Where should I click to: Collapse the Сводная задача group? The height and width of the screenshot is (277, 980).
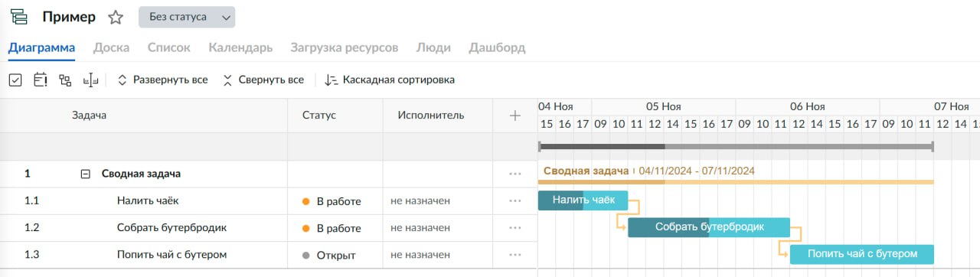tap(86, 174)
